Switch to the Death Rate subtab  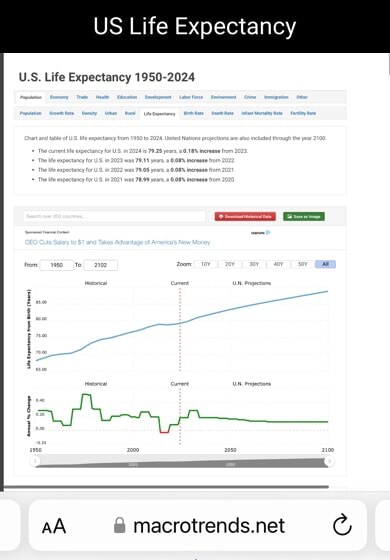point(222,113)
